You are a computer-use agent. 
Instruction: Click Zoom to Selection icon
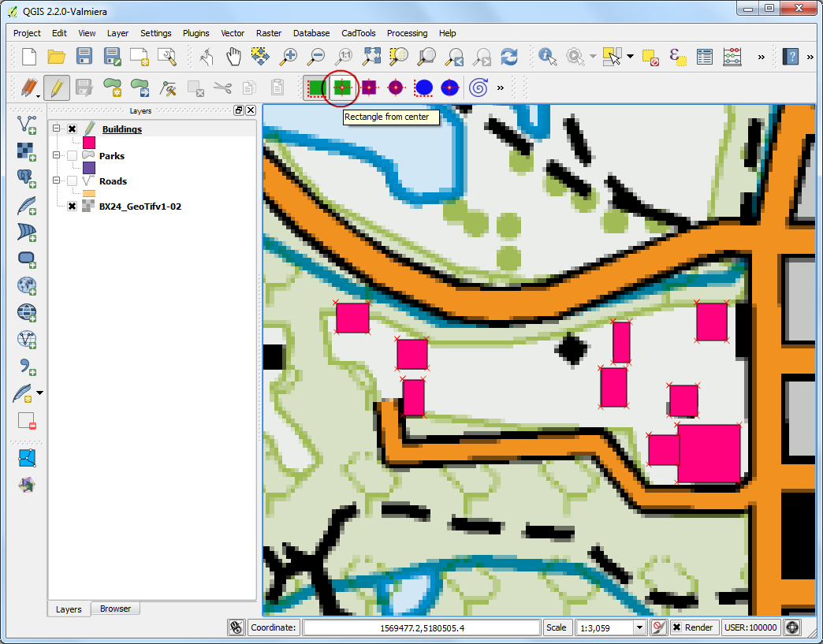click(x=399, y=56)
